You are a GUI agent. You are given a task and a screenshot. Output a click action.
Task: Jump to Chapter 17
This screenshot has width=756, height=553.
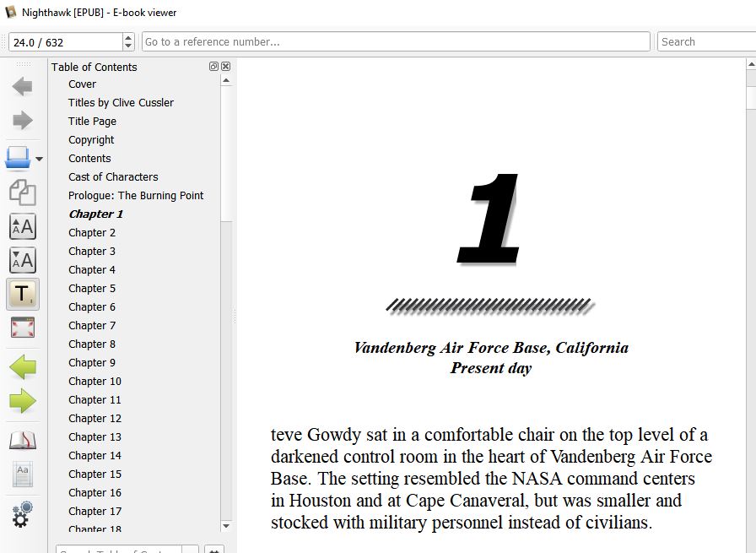[94, 511]
